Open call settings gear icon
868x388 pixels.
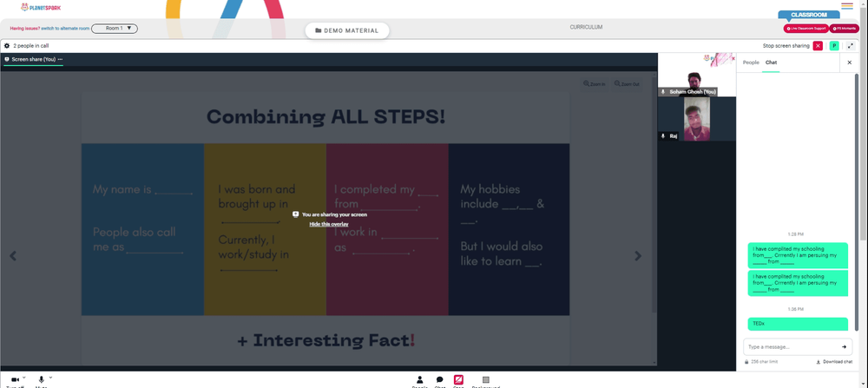click(7, 46)
